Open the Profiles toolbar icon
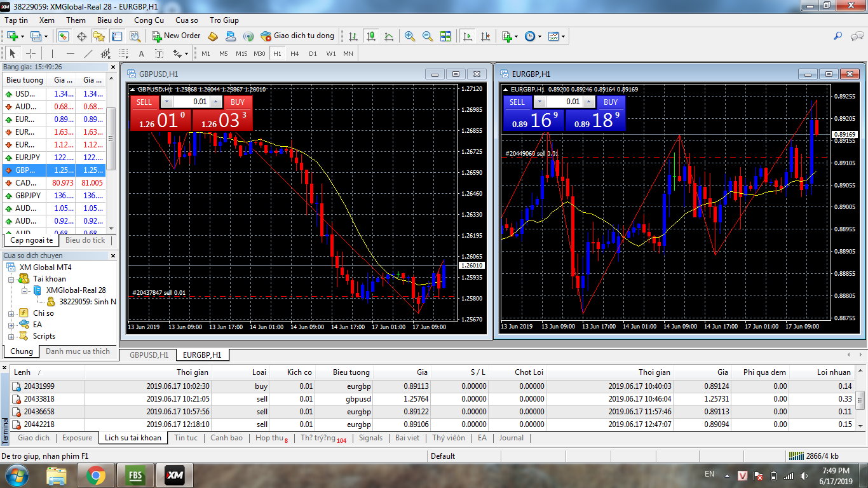Image resolution: width=868 pixels, height=488 pixels. click(x=36, y=36)
